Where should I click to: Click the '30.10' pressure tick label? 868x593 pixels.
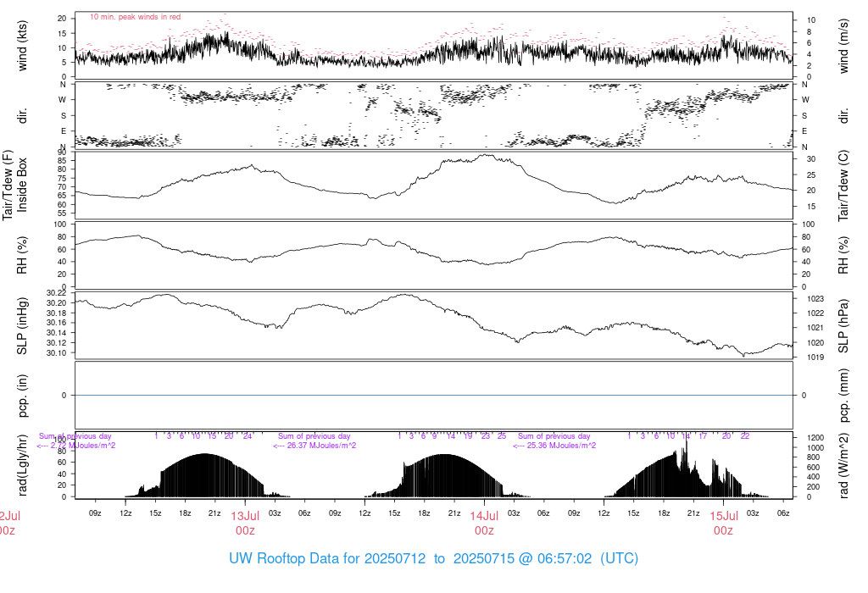pos(57,353)
